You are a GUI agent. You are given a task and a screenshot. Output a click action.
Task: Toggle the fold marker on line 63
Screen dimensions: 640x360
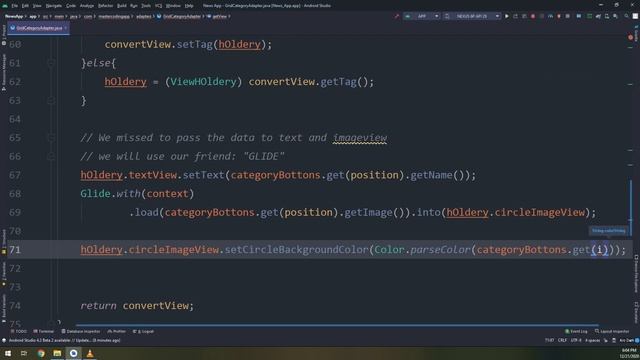[x=51, y=100]
